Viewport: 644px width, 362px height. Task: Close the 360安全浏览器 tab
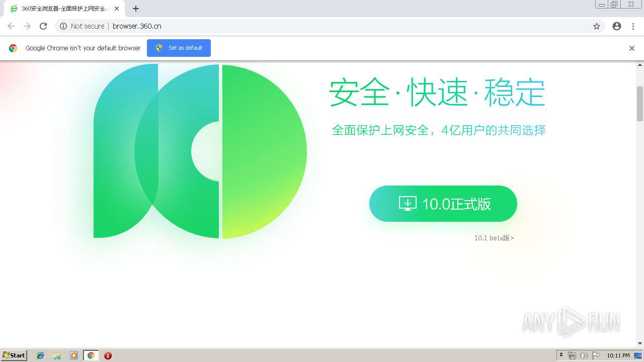point(117,9)
